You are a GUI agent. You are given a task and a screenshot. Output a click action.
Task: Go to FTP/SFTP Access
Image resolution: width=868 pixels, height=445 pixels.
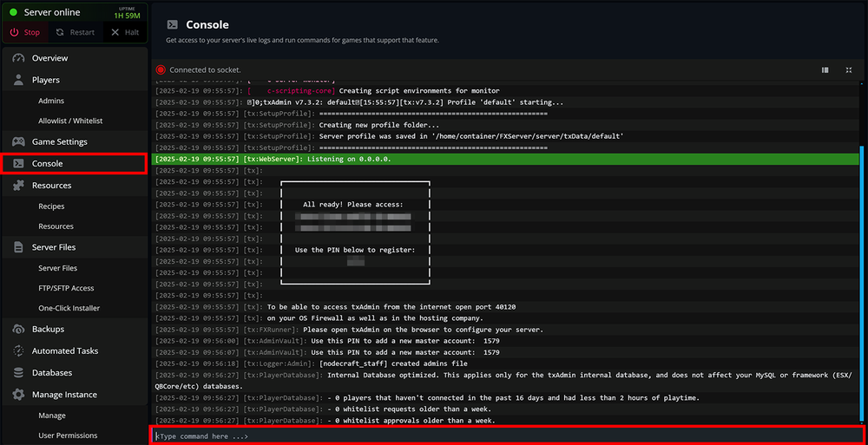66,288
